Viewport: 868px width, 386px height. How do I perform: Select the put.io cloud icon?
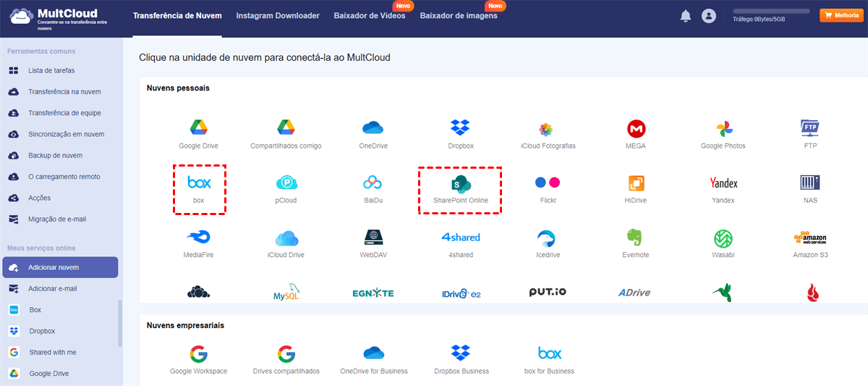click(547, 293)
